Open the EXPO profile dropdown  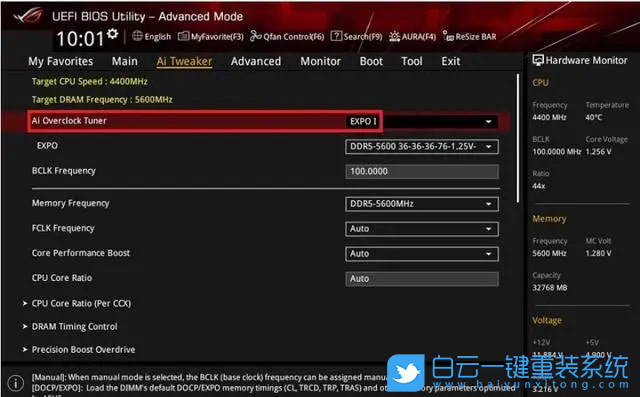tap(422, 146)
